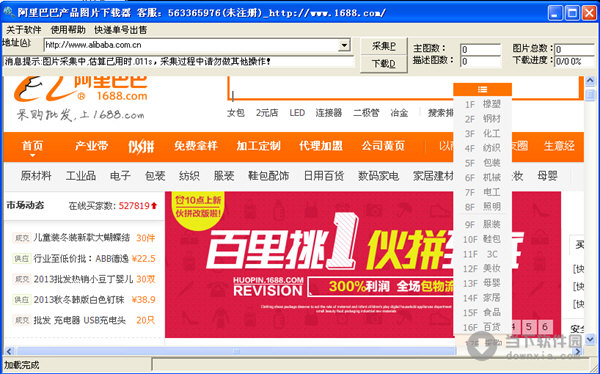
Task: Switch to the 加工定制 navigation tab
Action: coord(258,146)
